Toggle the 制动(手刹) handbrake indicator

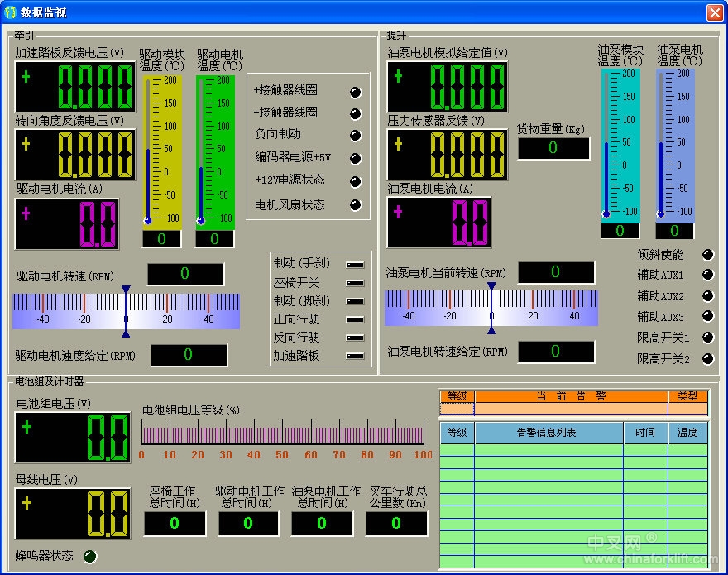tap(355, 265)
